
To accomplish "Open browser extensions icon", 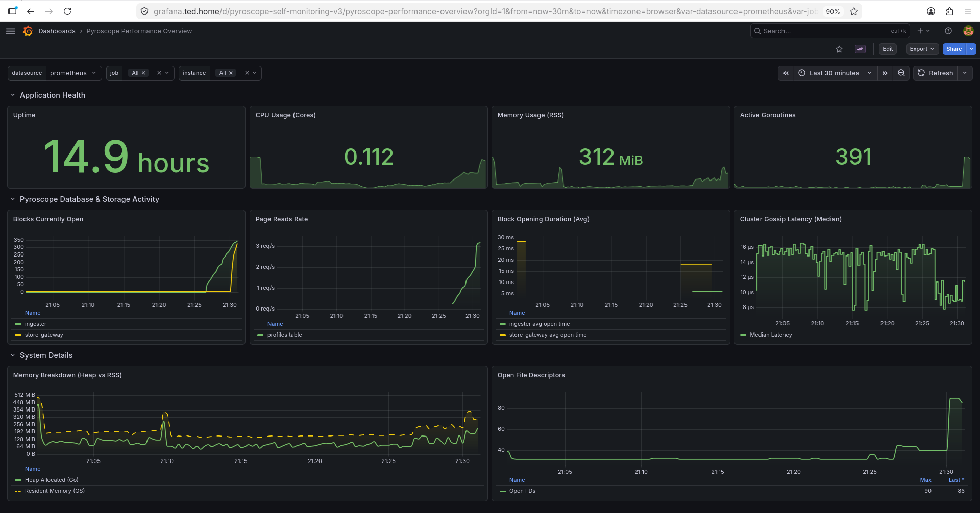I will coord(949,11).
